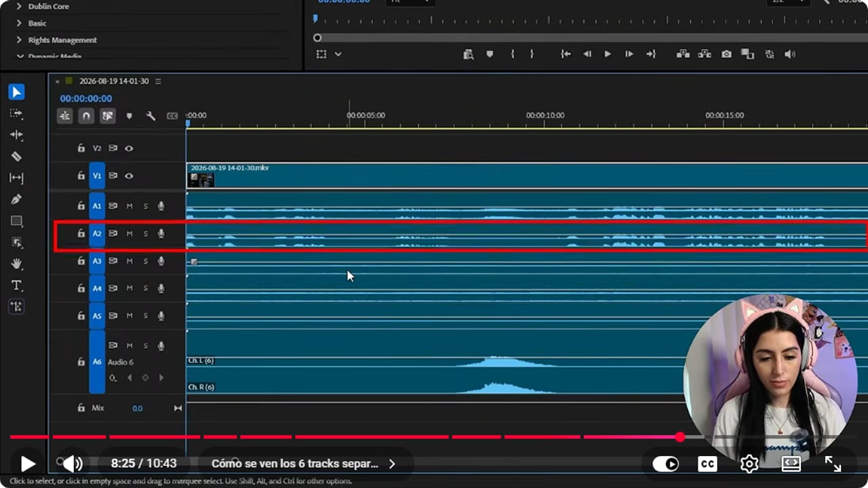Click the Add Marker icon in timeline
The image size is (868, 488).
coord(130,116)
